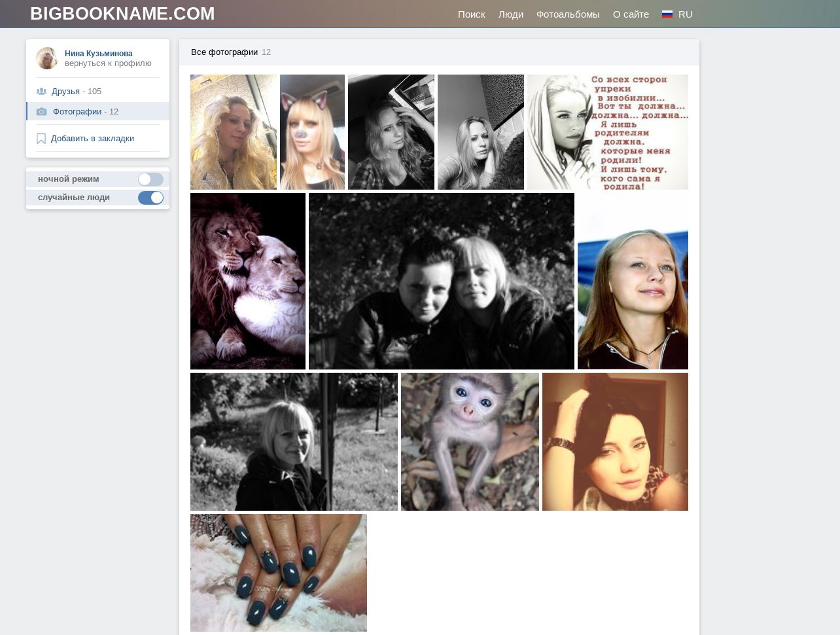This screenshot has width=840, height=635.
Task: Click the BIGBOOKNAME.COM site logo
Action: point(122,14)
